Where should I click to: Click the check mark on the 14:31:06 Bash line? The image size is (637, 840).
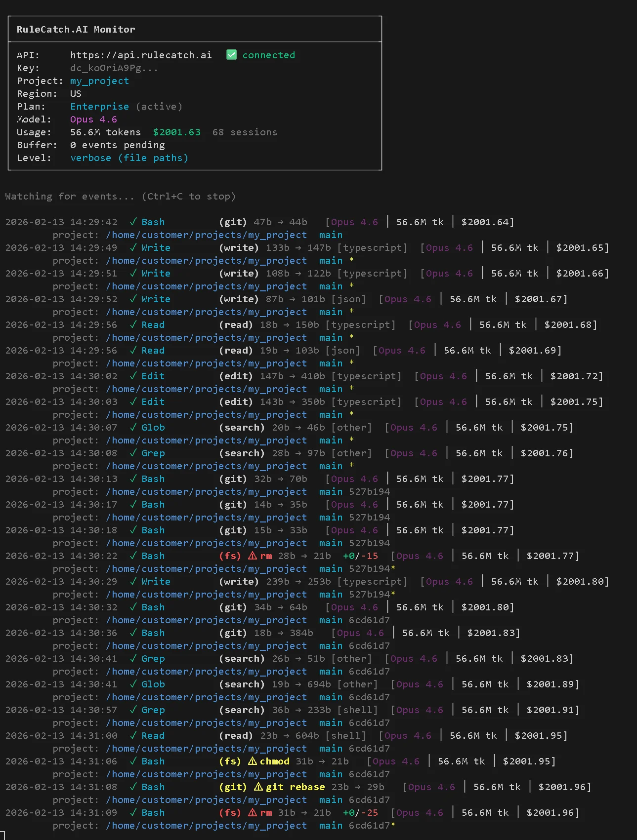tap(133, 761)
